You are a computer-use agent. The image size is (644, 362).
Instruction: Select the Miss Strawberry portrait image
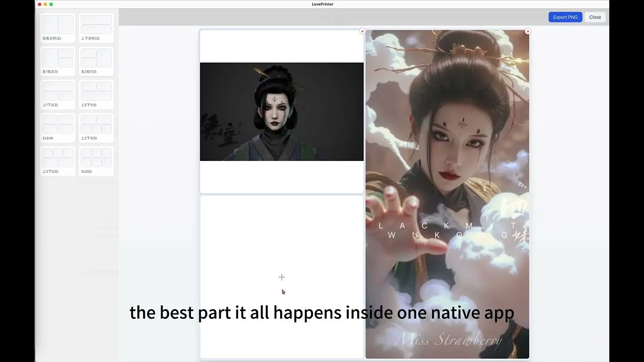[447, 194]
